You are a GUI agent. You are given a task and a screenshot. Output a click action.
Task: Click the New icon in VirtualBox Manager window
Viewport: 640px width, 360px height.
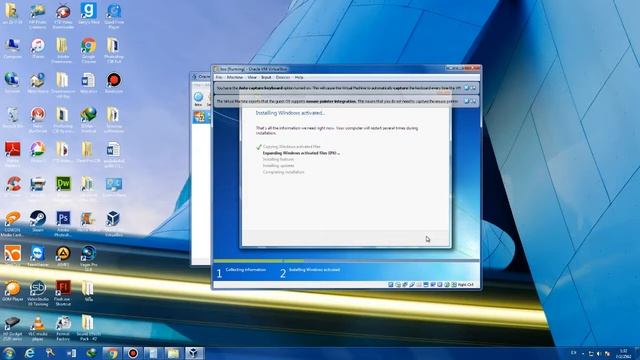(x=198, y=99)
